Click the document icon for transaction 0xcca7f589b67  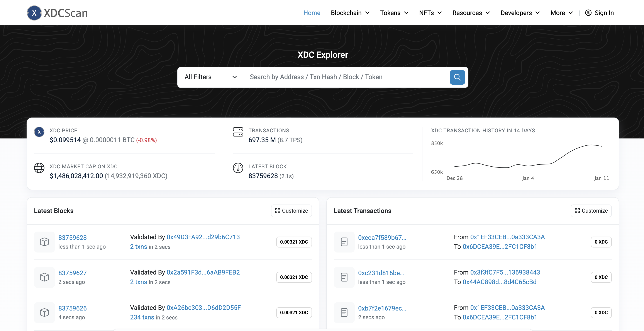344,242
